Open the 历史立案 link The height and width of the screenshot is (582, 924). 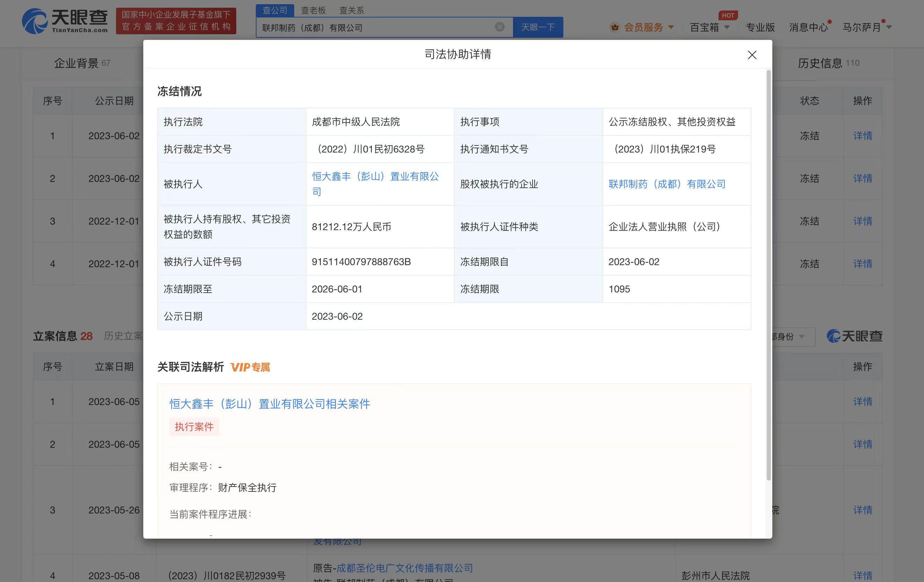(x=123, y=336)
